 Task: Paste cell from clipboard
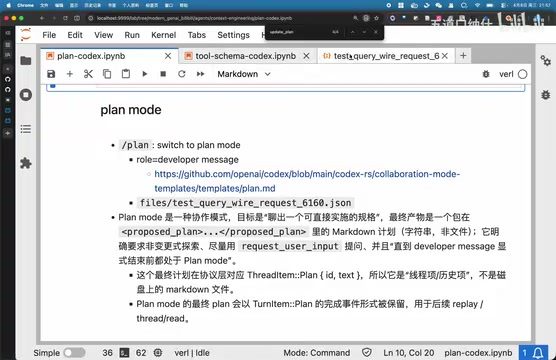pyautogui.click(x=126, y=74)
